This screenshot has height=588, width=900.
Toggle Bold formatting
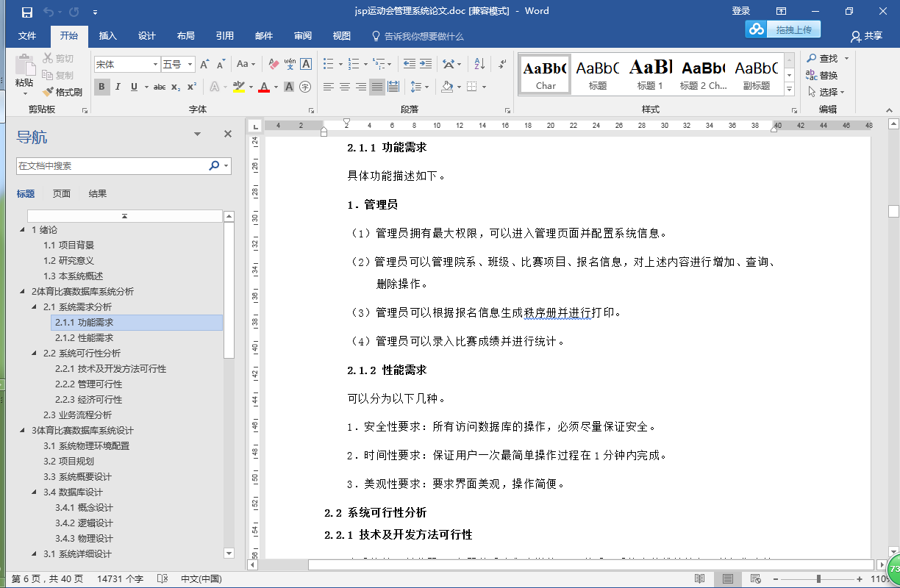click(x=102, y=87)
